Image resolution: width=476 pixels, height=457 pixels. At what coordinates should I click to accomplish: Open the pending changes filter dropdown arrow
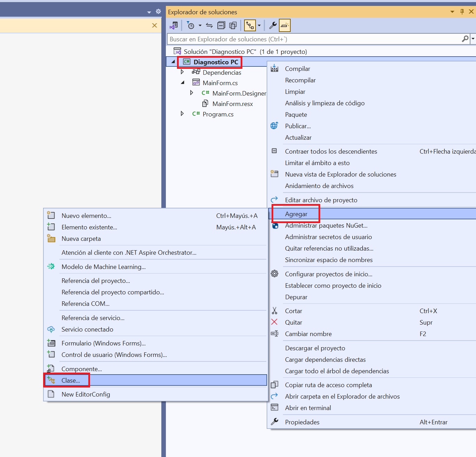tap(200, 25)
